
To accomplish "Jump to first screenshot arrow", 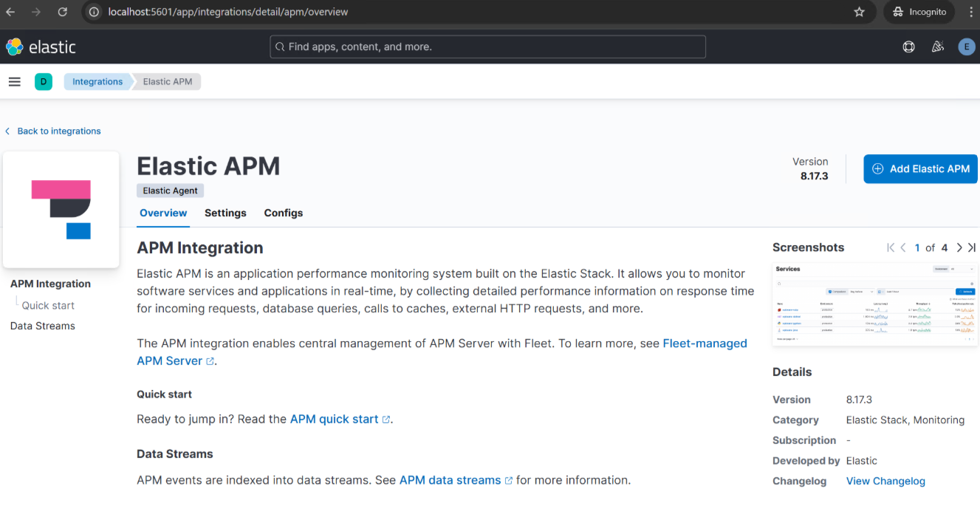I will [890, 248].
